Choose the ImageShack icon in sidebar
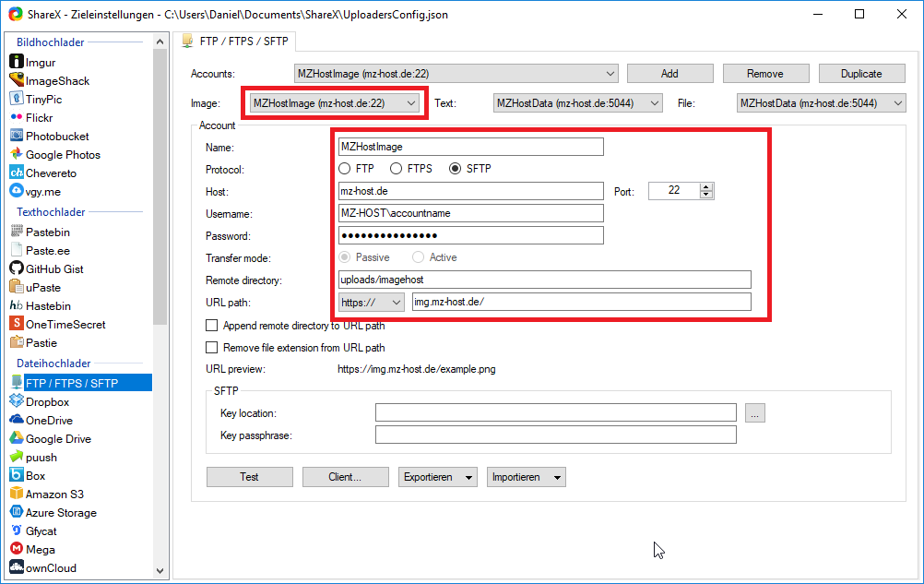Screen dimensions: 924x584 (x=17, y=80)
